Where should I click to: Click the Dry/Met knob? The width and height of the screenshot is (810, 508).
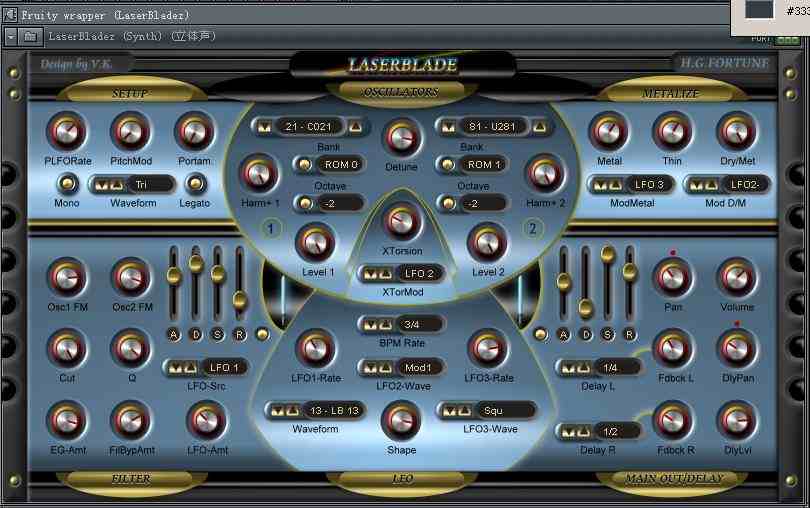737,132
